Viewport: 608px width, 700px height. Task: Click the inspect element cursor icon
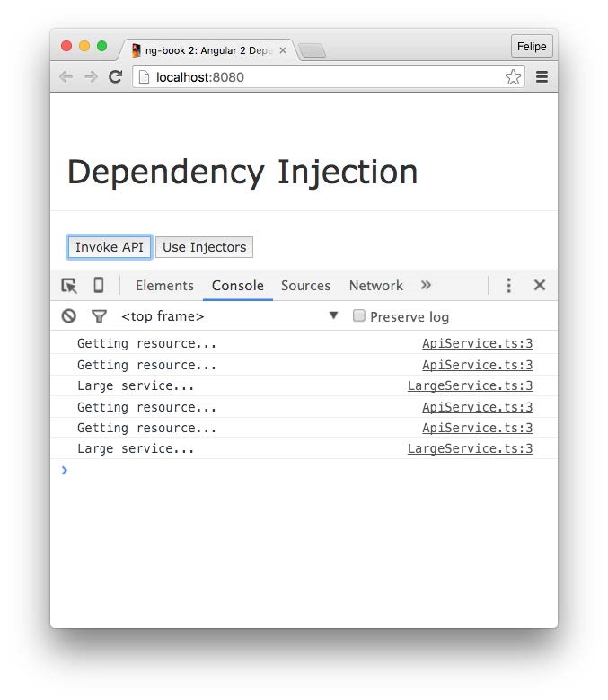pos(69,286)
